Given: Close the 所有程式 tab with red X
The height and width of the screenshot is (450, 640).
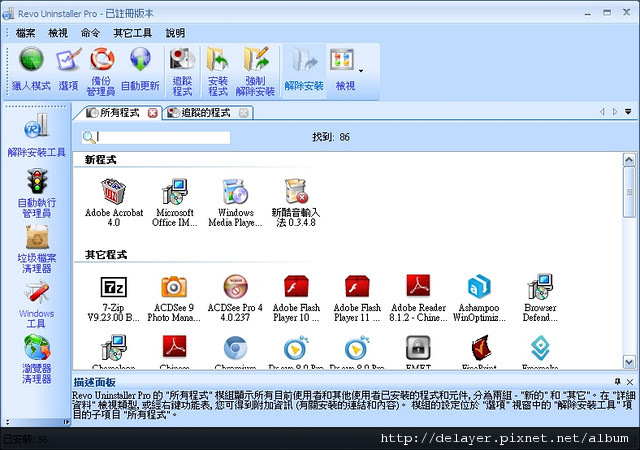Looking at the screenshot, I should pos(153,113).
